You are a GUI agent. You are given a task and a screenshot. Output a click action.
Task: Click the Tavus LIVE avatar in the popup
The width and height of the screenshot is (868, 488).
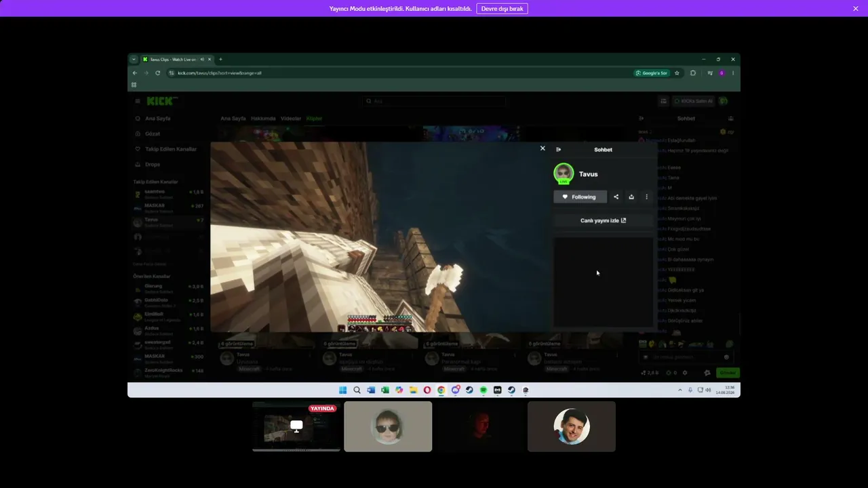[564, 174]
